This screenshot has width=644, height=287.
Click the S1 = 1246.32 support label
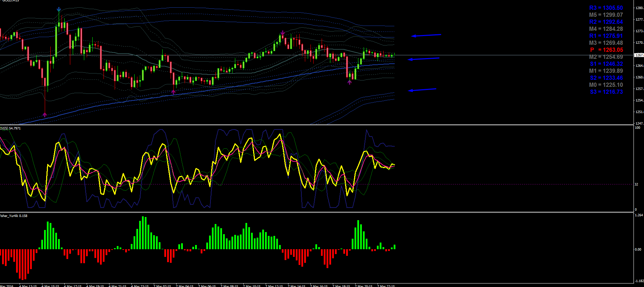coord(607,64)
